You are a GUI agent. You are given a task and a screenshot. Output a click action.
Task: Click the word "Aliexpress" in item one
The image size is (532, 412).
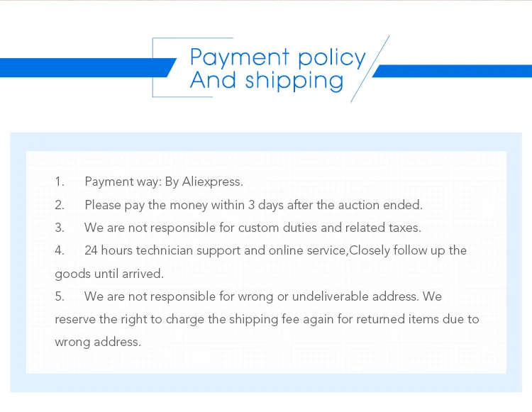[x=211, y=182]
